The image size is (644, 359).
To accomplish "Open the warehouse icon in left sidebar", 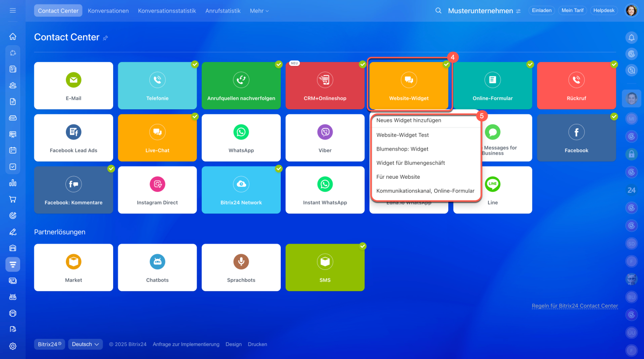I will pos(13,248).
